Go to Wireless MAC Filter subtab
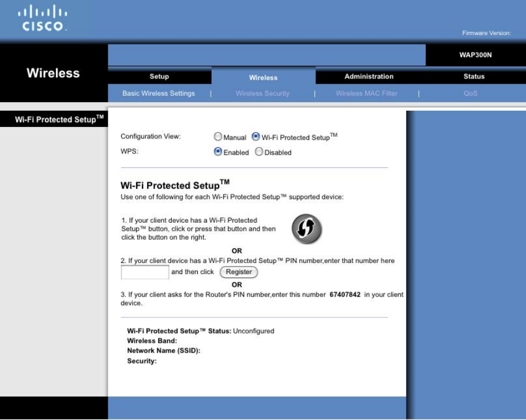526x420 pixels. click(x=367, y=93)
